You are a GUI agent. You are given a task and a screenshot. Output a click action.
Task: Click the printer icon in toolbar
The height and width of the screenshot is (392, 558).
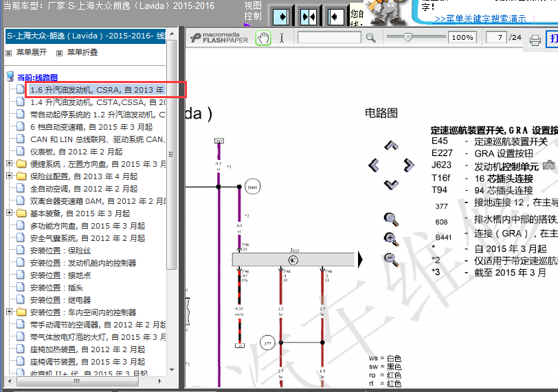[x=535, y=41]
